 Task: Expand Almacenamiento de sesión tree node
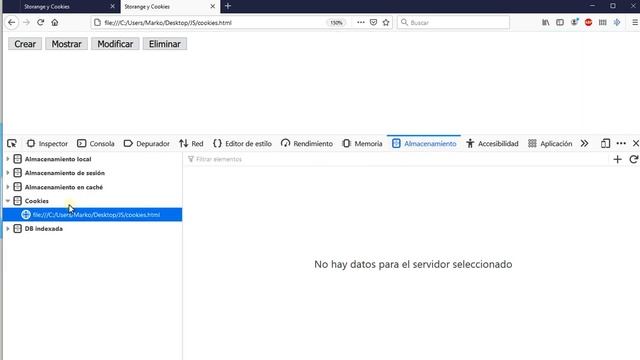(x=8, y=173)
